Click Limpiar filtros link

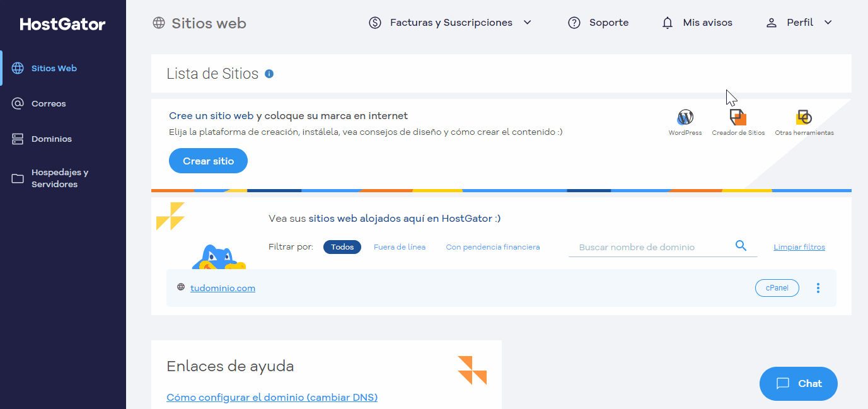pos(799,247)
